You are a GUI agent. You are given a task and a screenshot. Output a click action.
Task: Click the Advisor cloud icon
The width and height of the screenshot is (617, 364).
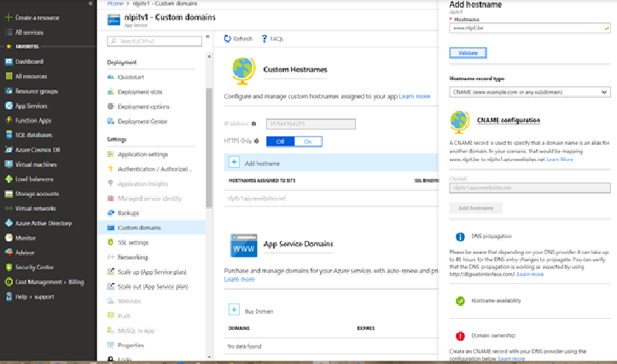coord(9,252)
